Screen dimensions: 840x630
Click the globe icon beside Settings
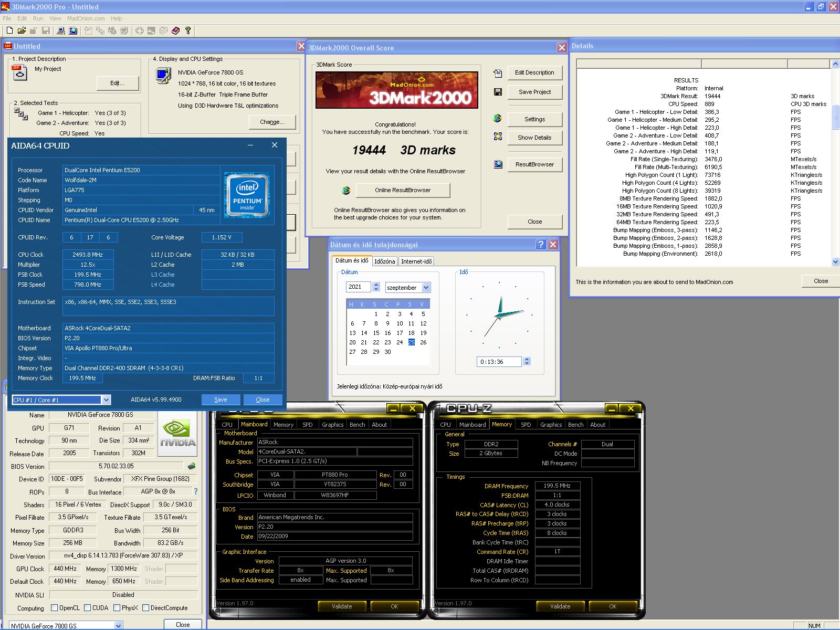tap(497, 119)
